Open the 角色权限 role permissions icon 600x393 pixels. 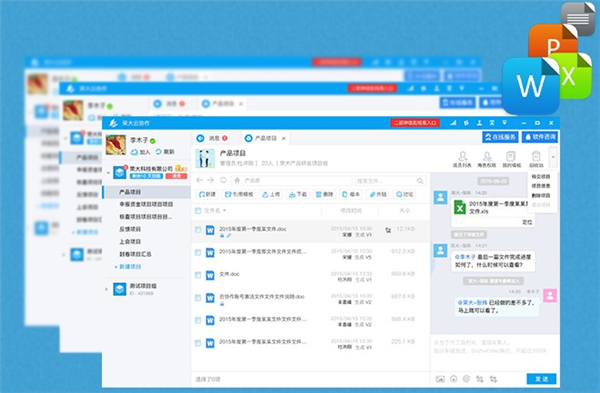click(x=487, y=159)
